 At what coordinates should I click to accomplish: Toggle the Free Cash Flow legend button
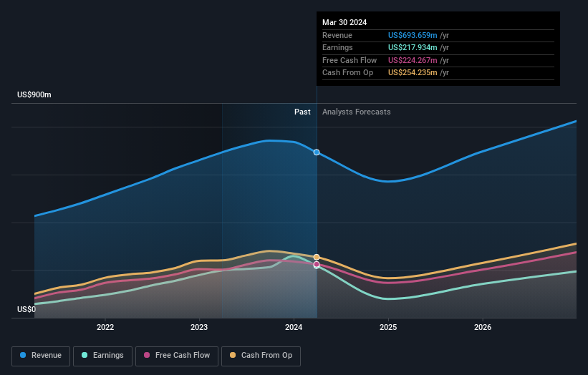[177, 356]
